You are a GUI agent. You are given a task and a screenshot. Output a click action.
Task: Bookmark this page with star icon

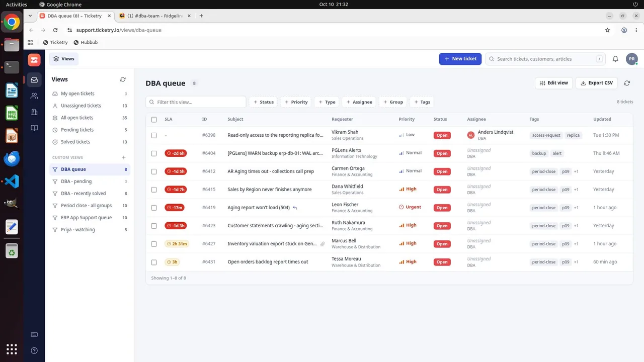point(607,30)
